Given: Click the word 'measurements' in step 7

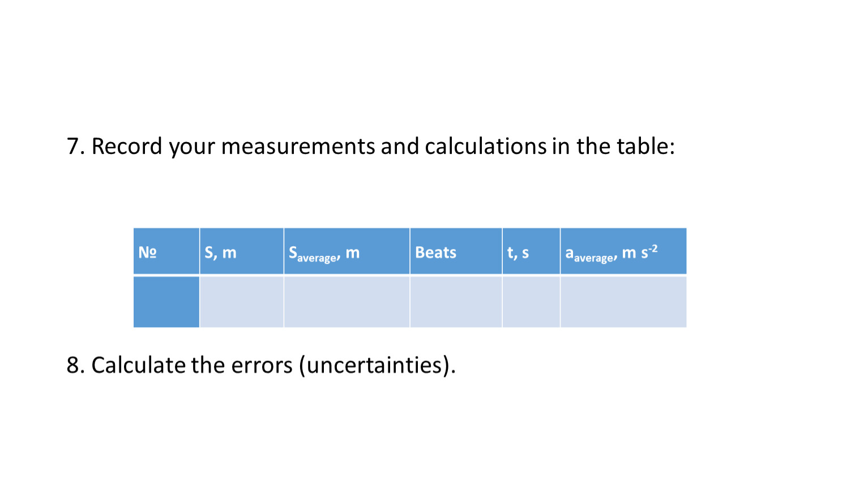Looking at the screenshot, I should tap(299, 147).
